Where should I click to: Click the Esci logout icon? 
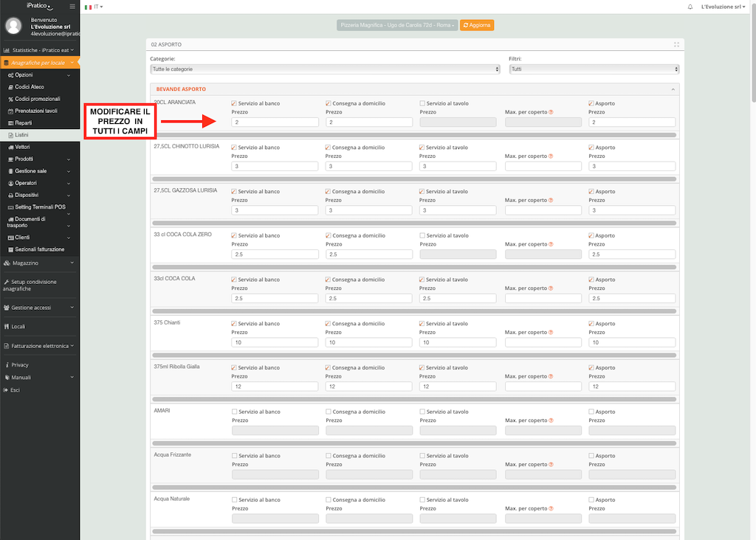pos(7,390)
